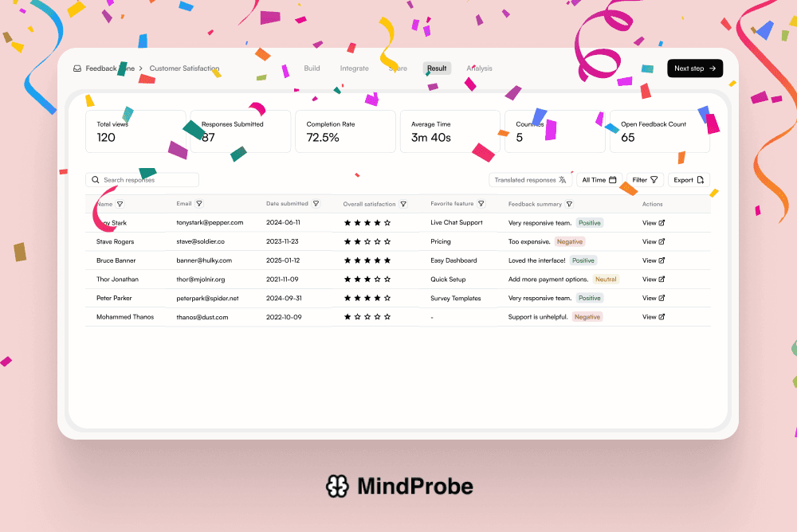Viewport: 797px width, 532px height.
Task: Click the Translated responses button
Action: coord(530,180)
